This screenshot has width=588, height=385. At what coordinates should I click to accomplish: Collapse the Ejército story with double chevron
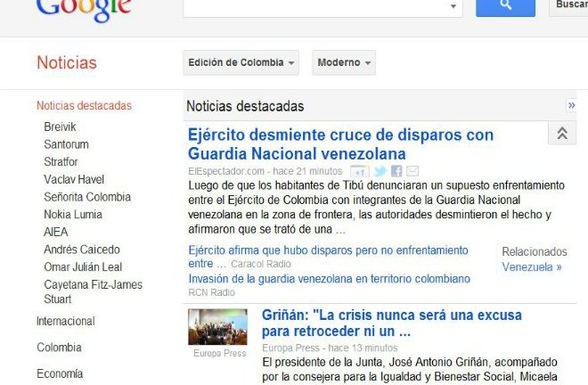[562, 133]
